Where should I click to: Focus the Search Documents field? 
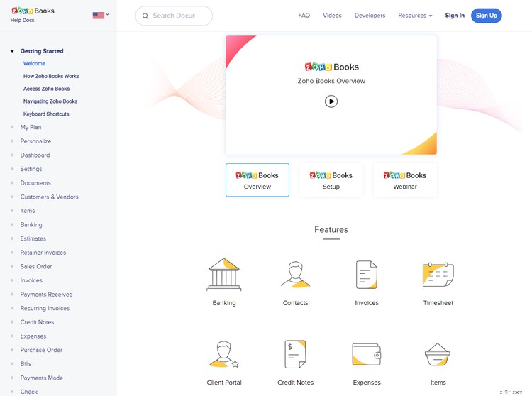point(174,16)
